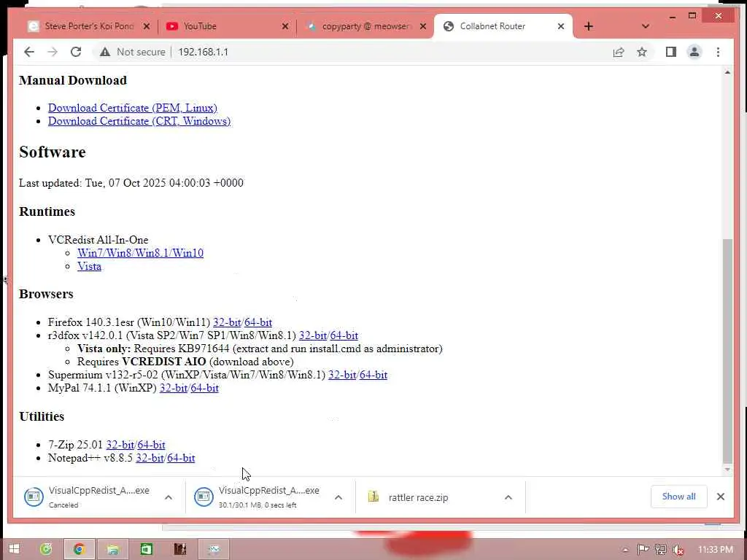Close the downloads shelf
The image size is (747, 560).
720,497
